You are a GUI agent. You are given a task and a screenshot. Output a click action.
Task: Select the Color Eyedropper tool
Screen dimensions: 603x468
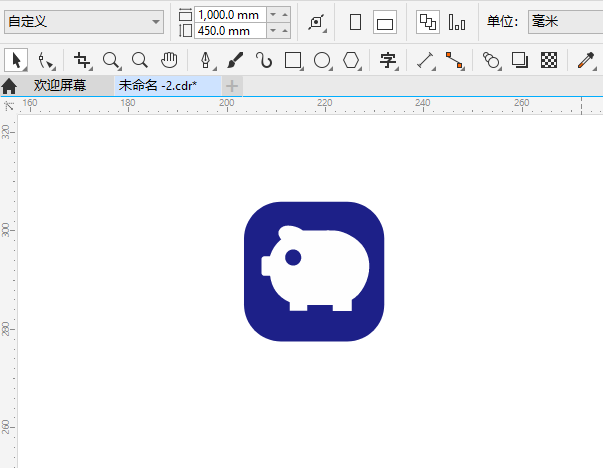click(x=586, y=61)
